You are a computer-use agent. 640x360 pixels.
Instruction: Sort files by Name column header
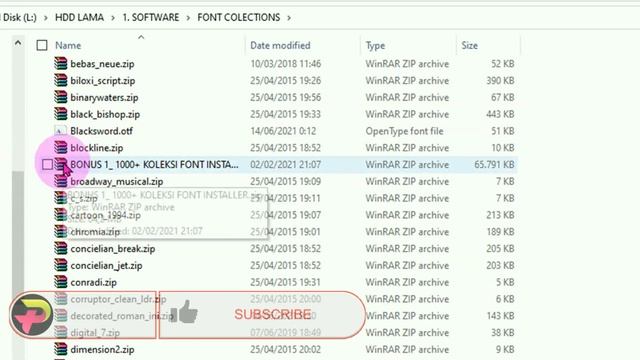[68, 45]
